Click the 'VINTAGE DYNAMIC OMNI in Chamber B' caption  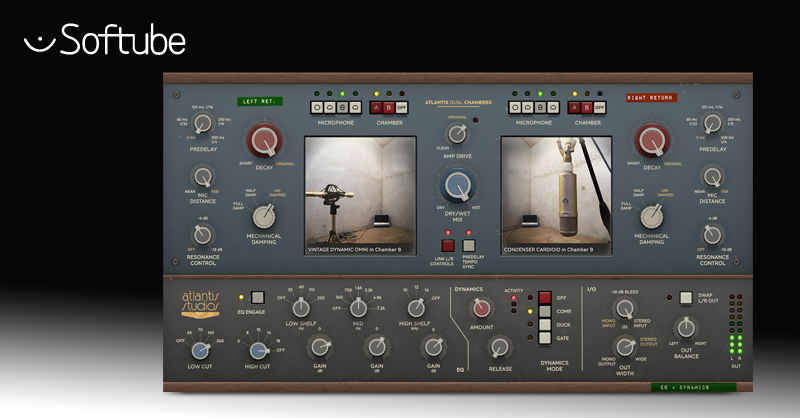tap(355, 250)
